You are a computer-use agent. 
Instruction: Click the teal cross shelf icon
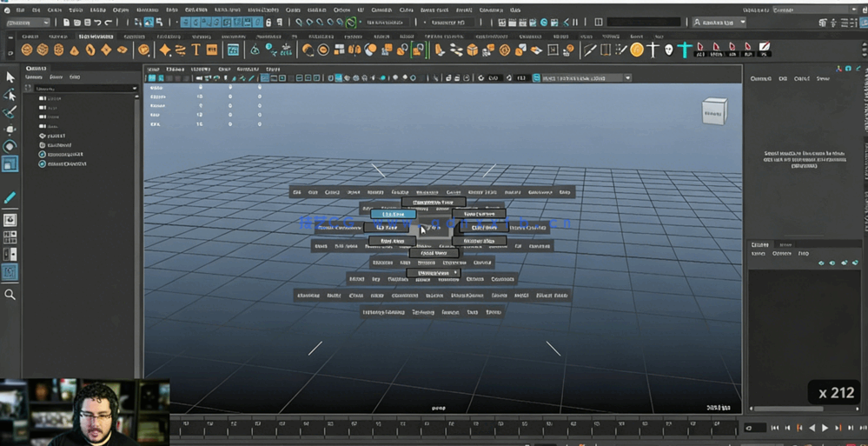(686, 50)
